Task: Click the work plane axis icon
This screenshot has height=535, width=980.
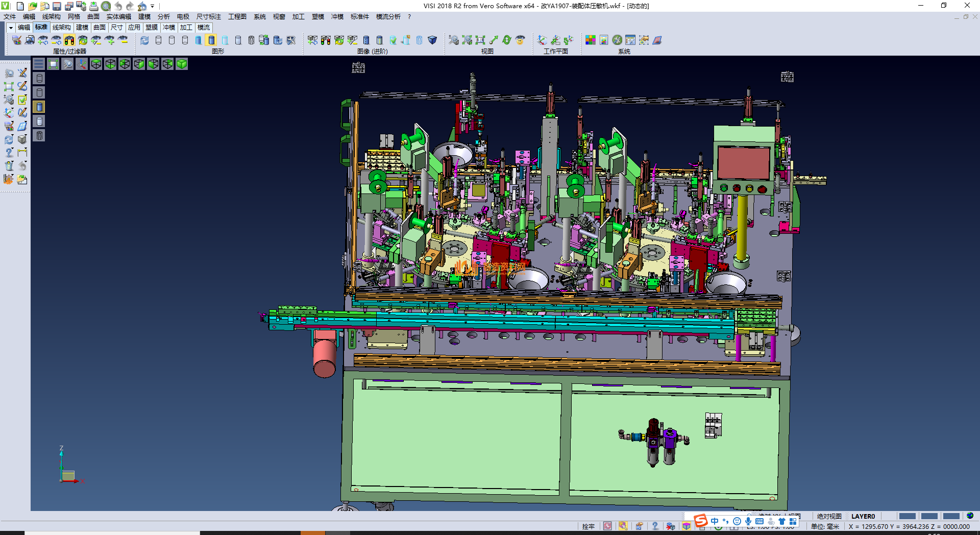Action: tap(542, 40)
